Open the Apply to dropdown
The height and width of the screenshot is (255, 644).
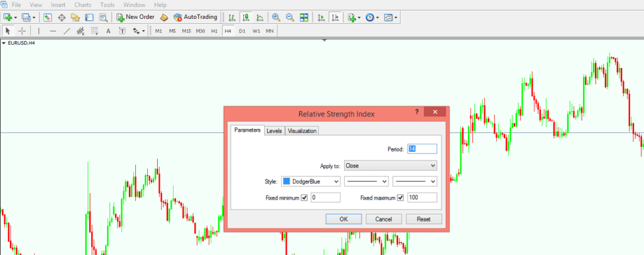coord(391,166)
